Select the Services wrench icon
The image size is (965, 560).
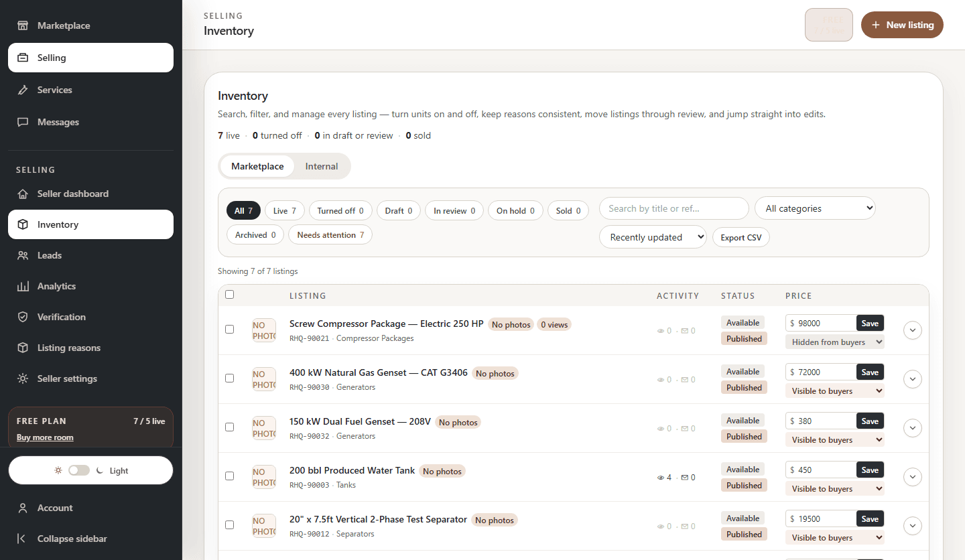click(23, 90)
